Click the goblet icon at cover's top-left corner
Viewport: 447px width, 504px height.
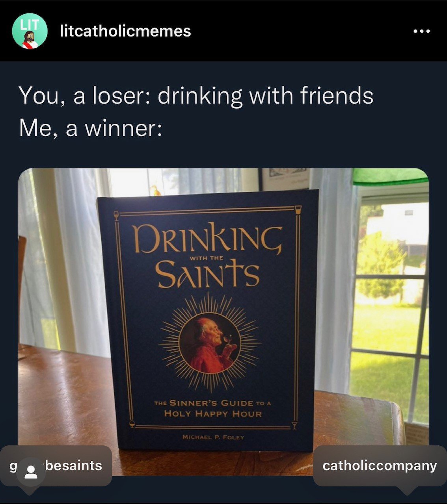(116, 214)
